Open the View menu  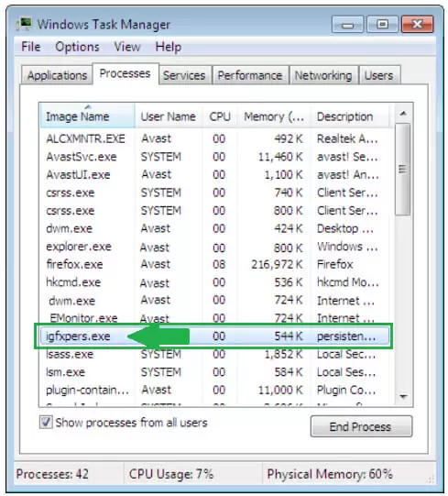point(127,47)
